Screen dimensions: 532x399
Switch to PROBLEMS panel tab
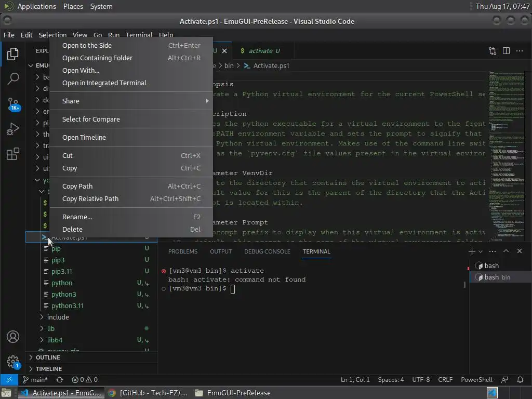182,252
